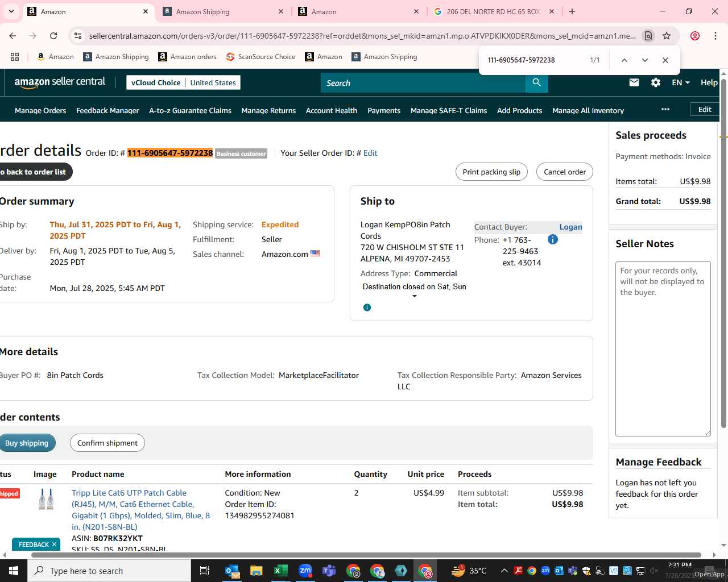728x582 pixels.
Task: Open the three-dot more menu in nav bar
Action: [x=665, y=109]
